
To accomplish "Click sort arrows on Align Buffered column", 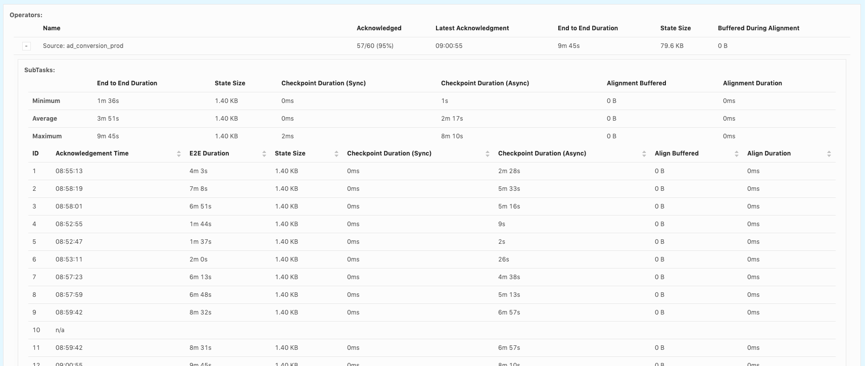I will (x=737, y=154).
